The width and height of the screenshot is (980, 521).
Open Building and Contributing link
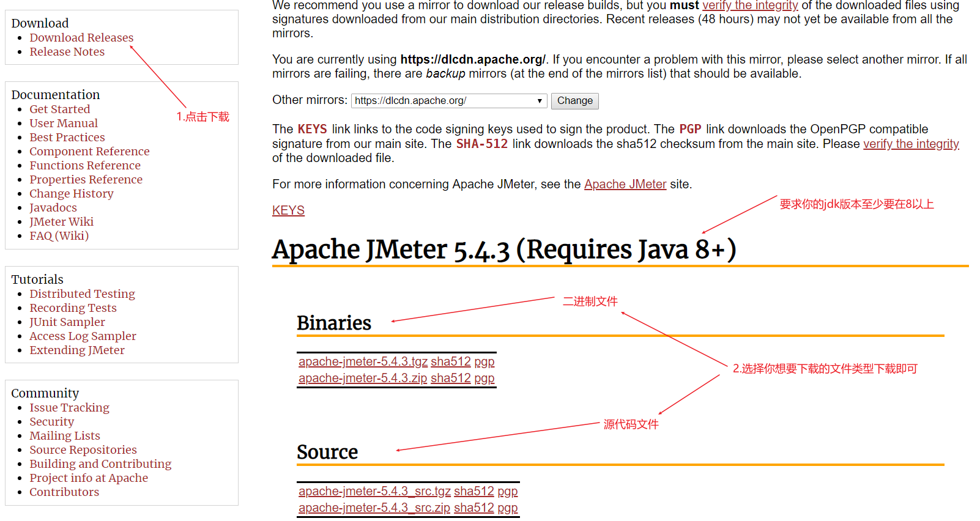100,464
